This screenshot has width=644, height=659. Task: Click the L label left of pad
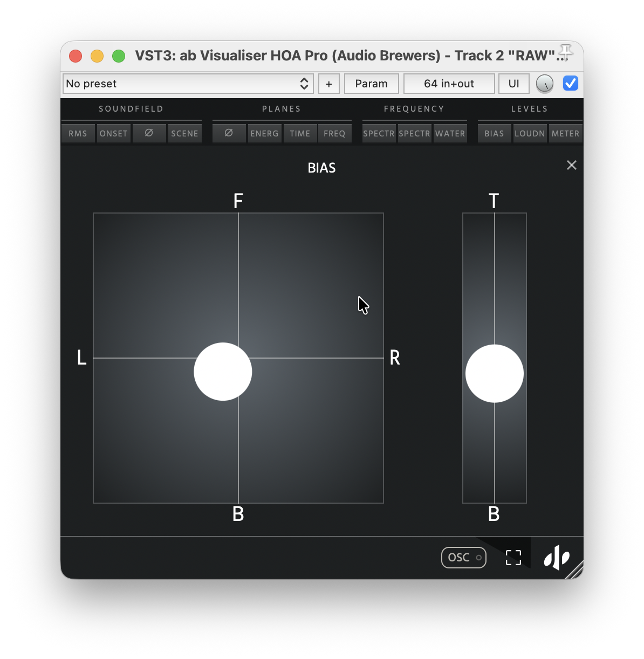click(82, 358)
